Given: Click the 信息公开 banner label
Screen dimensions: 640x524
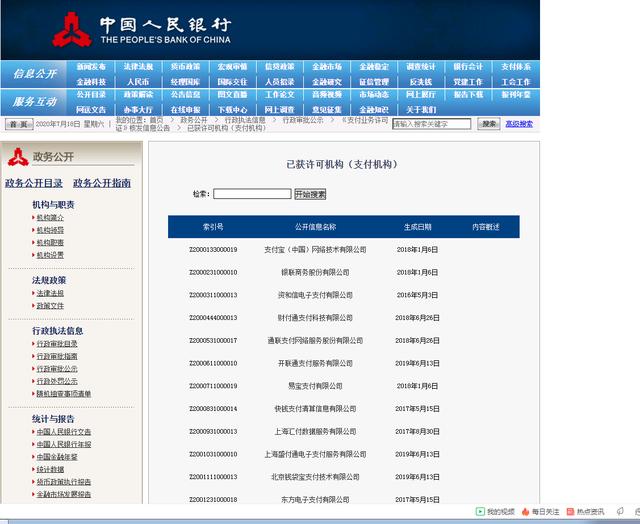Looking at the screenshot, I should (x=35, y=74).
